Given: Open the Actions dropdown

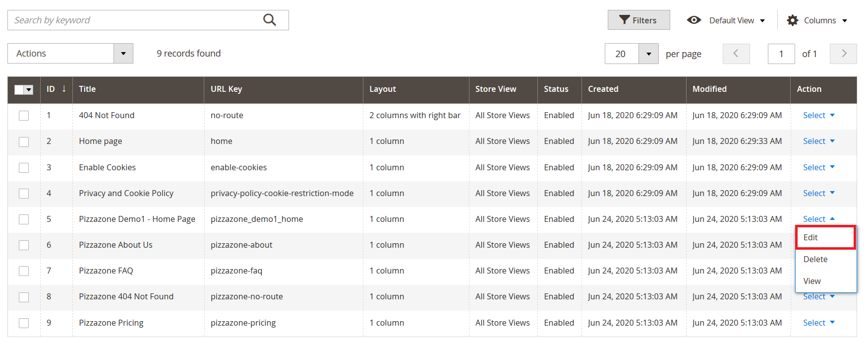Looking at the screenshot, I should [x=70, y=54].
